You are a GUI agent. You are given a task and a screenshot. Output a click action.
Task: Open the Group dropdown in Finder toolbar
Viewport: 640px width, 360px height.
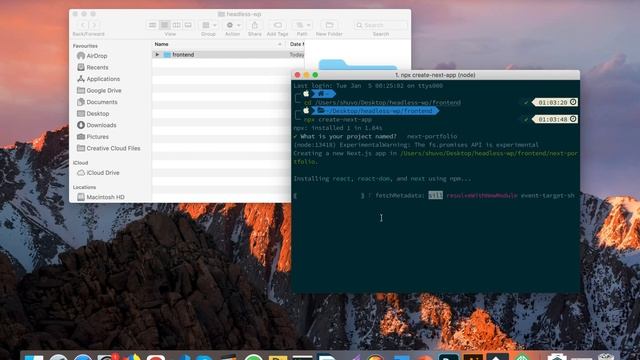(x=209, y=25)
